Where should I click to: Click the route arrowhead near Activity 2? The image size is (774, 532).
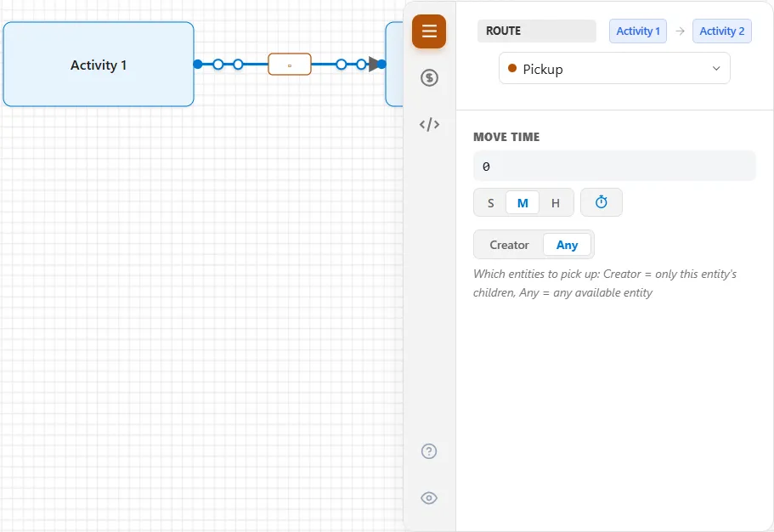[x=374, y=64]
